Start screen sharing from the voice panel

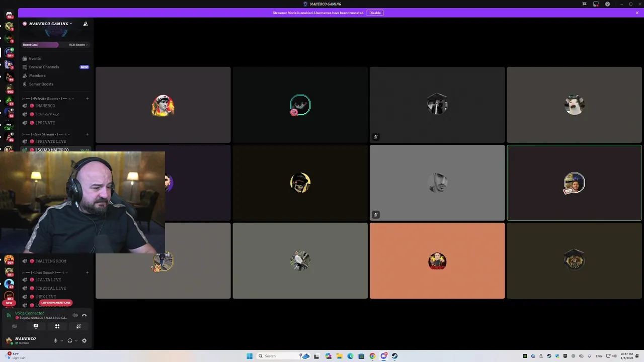(x=36, y=326)
